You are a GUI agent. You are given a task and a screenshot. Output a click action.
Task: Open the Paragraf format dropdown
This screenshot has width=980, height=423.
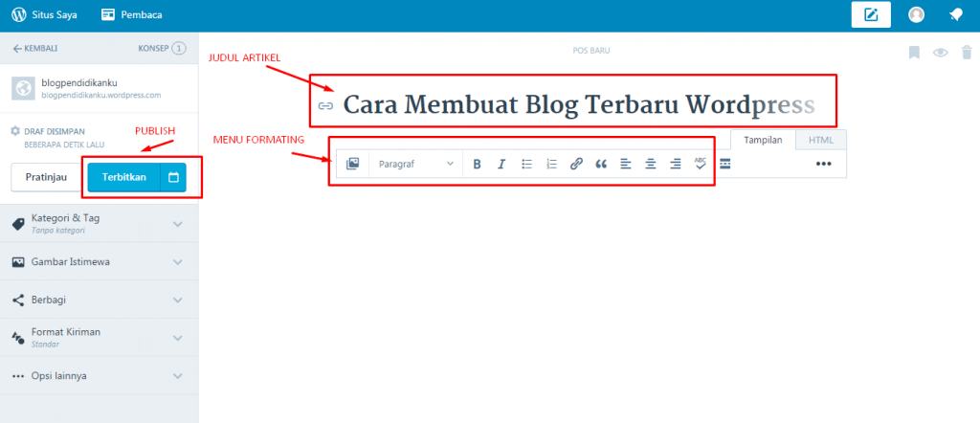pyautogui.click(x=416, y=164)
